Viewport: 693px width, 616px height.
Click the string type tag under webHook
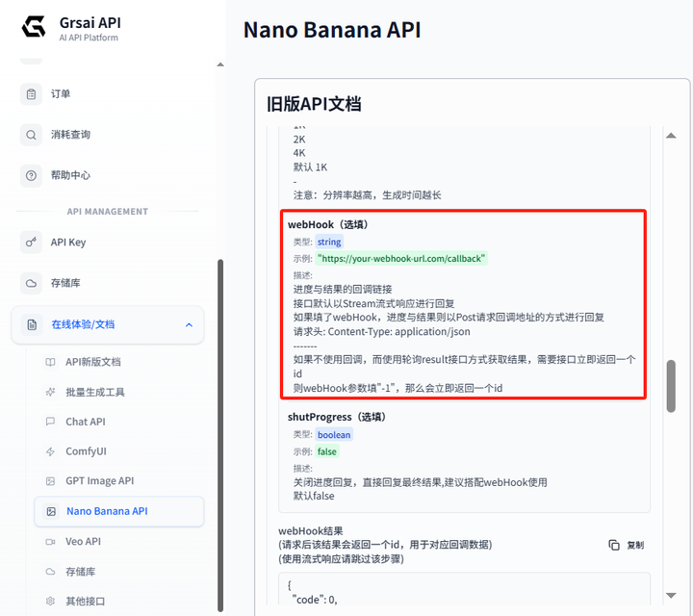point(329,242)
